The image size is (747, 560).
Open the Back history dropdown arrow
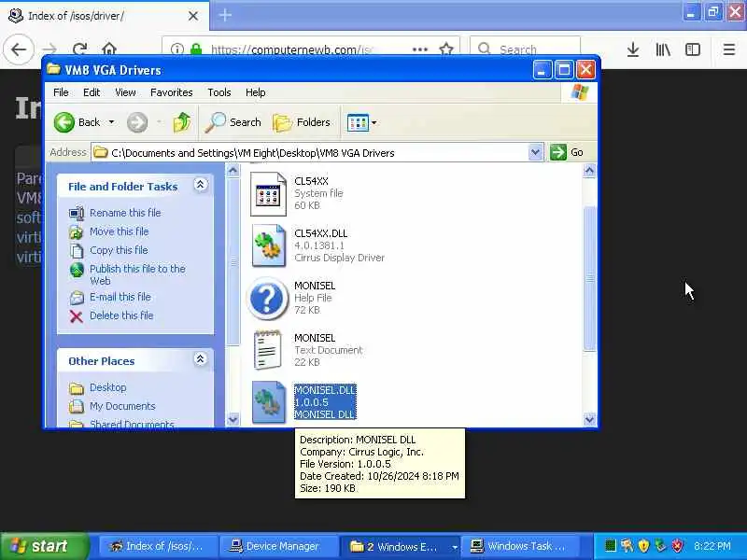[x=111, y=122]
